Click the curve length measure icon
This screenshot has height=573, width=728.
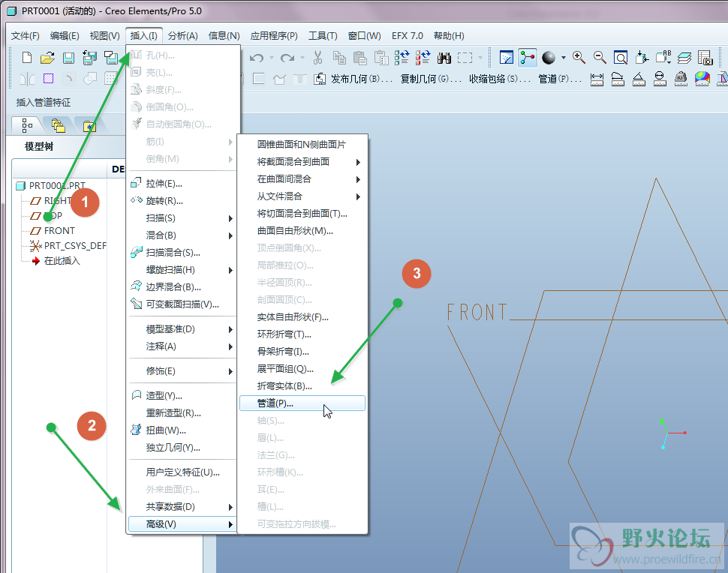618,79
